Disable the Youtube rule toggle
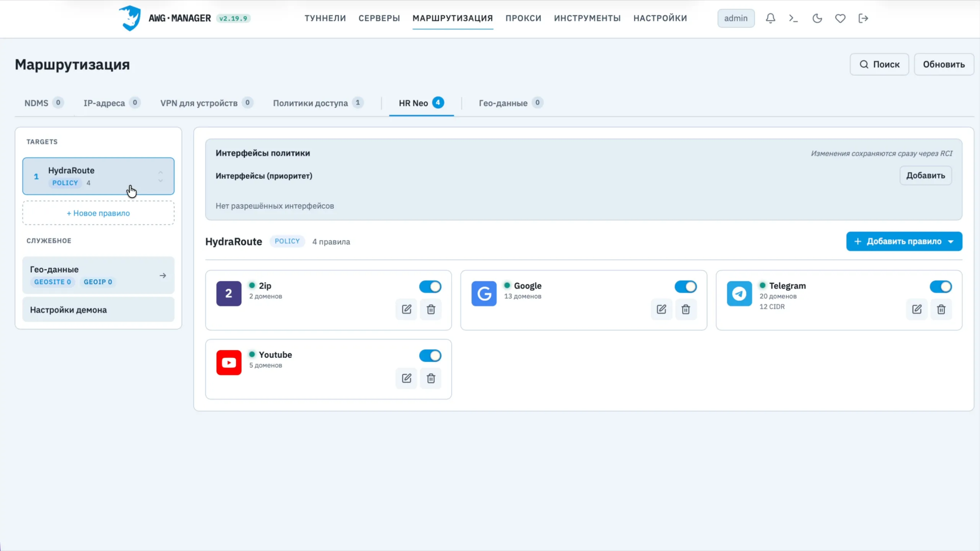Viewport: 980px width, 551px height. (x=430, y=355)
